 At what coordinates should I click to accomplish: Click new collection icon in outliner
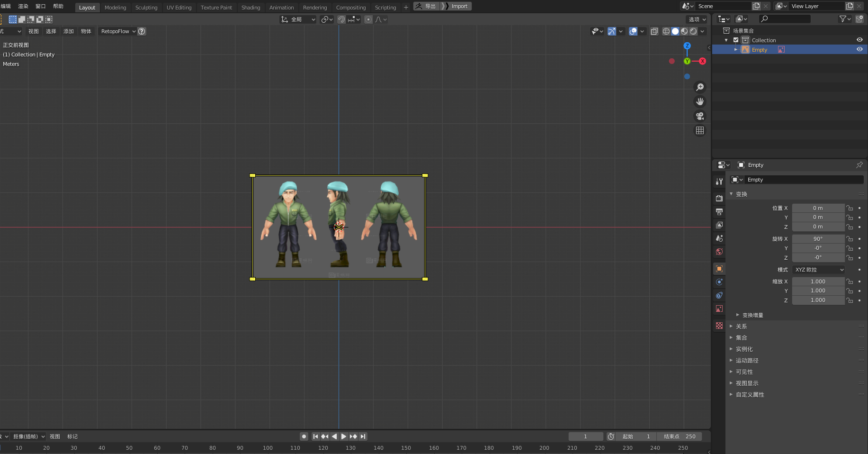pos(859,19)
